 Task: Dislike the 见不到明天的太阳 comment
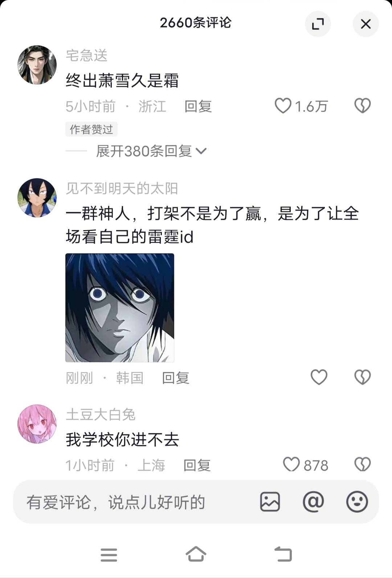362,377
